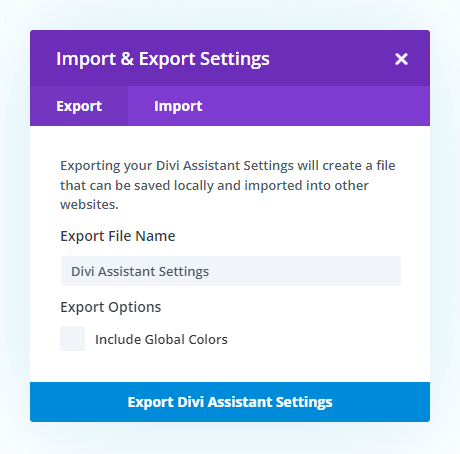460x454 pixels.
Task: Click Export Divi Assistant Settings button
Action: pos(230,402)
